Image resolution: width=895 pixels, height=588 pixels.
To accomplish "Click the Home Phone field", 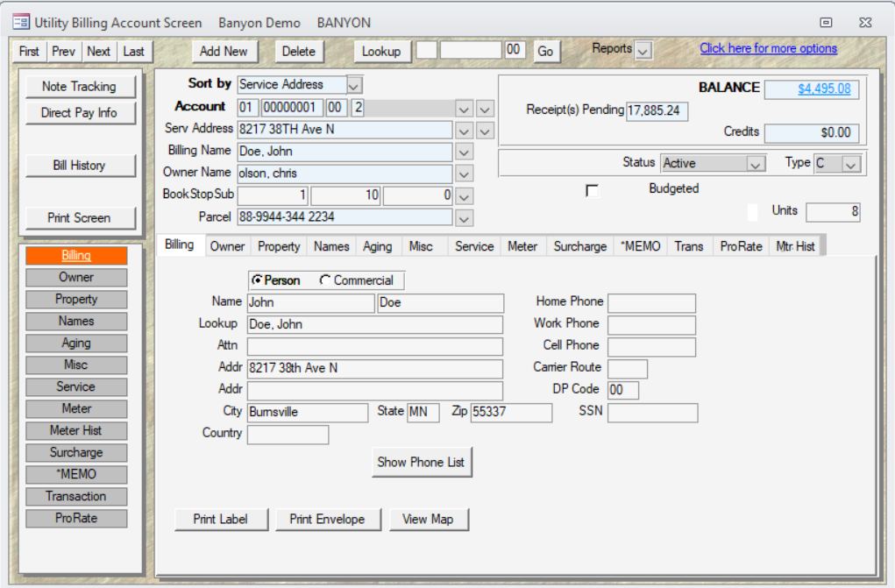I will [x=651, y=302].
